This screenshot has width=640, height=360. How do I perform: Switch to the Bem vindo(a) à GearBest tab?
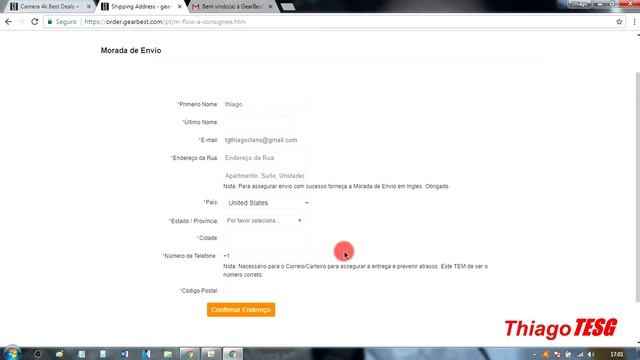tap(231, 7)
